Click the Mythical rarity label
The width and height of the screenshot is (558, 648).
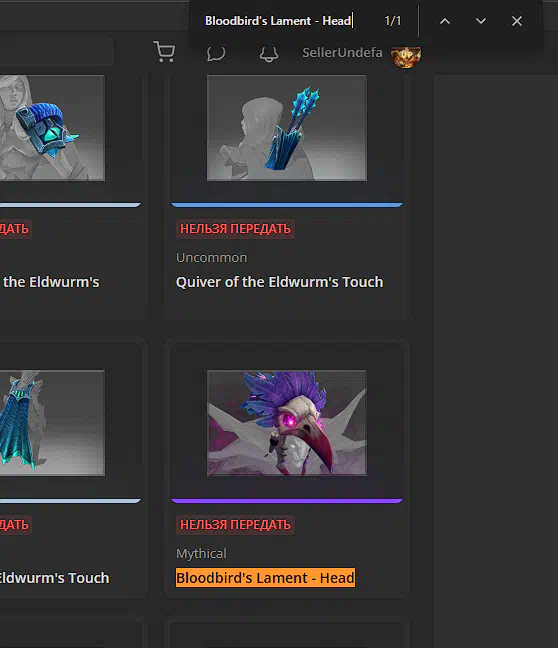click(x=201, y=553)
